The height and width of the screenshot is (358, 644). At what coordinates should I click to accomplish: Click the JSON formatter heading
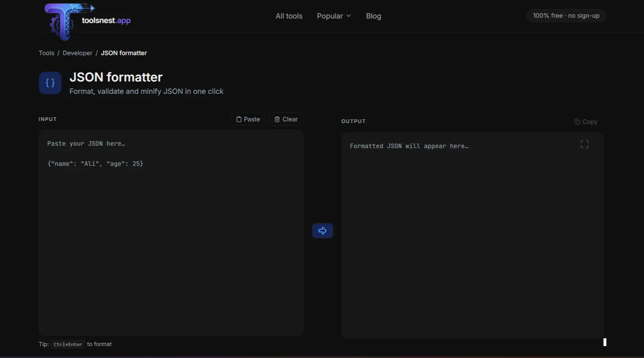(x=116, y=77)
